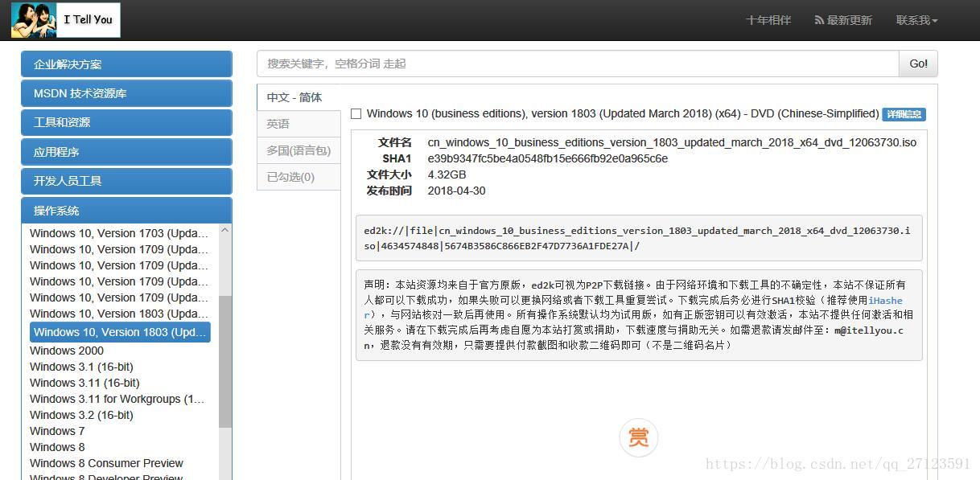Click the m@itellyou.cn email address
Screen dimensions: 980x480
[869, 330]
